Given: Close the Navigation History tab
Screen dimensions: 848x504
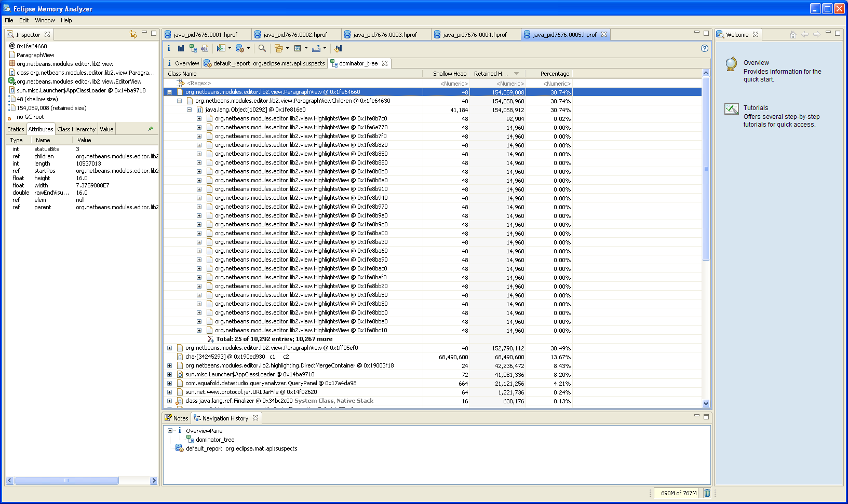Looking at the screenshot, I should click(x=255, y=418).
